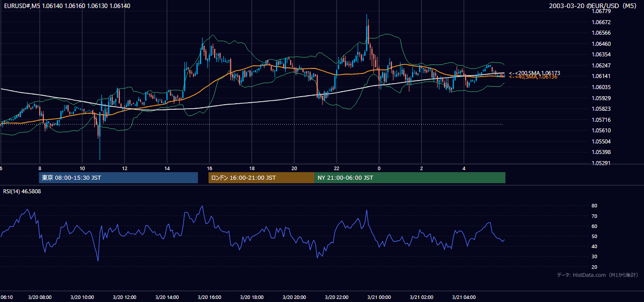
Task: Select the 3/20 22:00 bottom time label
Action: [337, 297]
